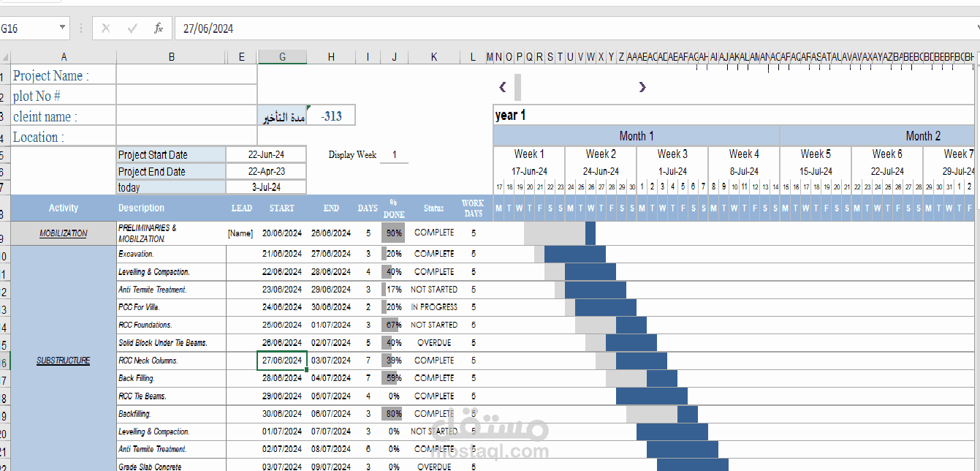Select the Arabic label cell مدة التأخير
This screenshot has height=471, width=980.
[282, 116]
